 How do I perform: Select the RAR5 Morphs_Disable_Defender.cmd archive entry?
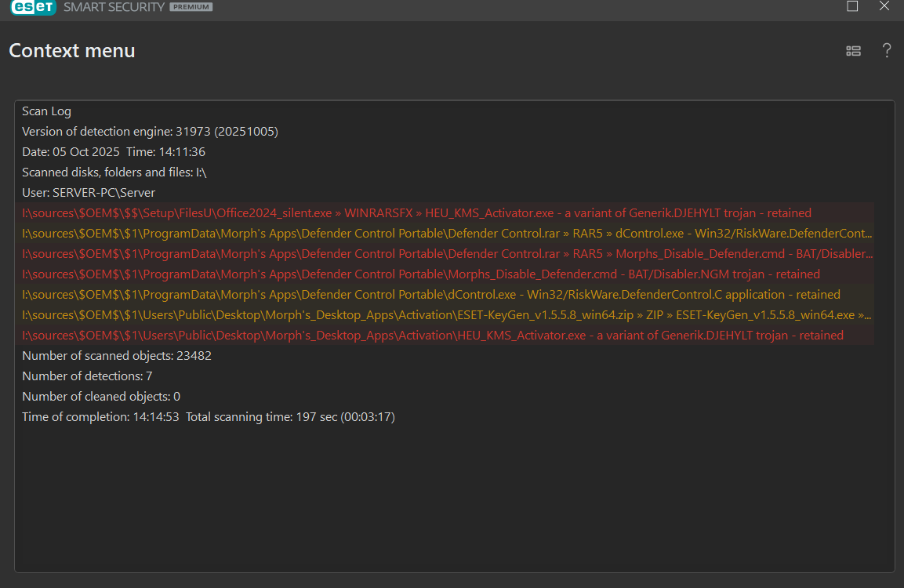[447, 254]
